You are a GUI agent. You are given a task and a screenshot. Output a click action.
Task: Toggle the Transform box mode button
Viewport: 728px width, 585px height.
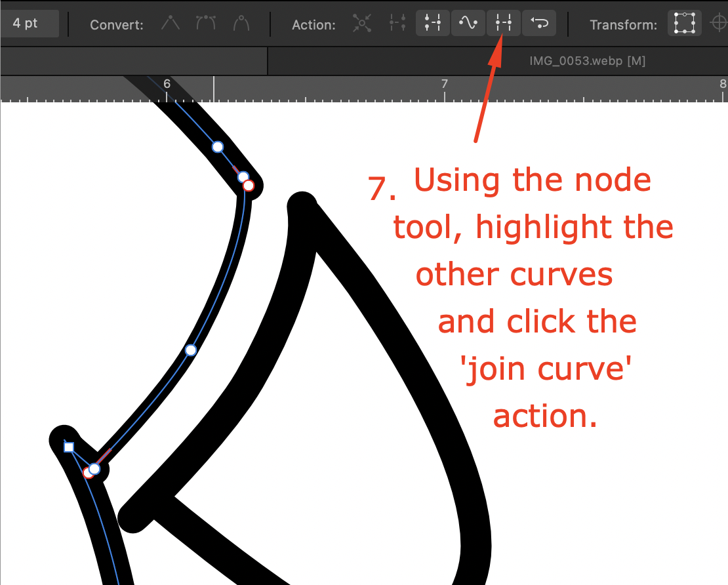pyautogui.click(x=684, y=23)
